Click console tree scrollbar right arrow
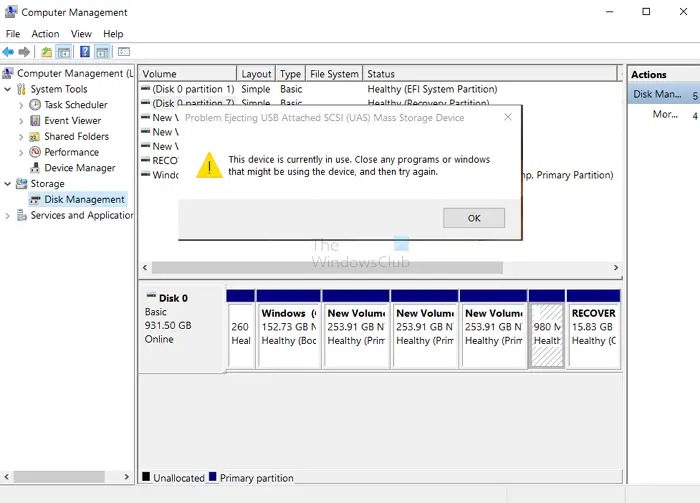Screen dimensions: 700x503 [x=126, y=477]
